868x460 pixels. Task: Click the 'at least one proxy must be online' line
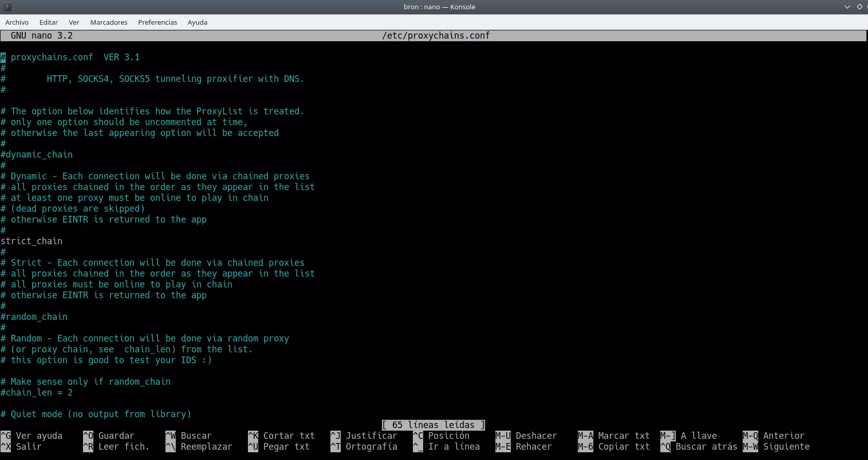135,198
